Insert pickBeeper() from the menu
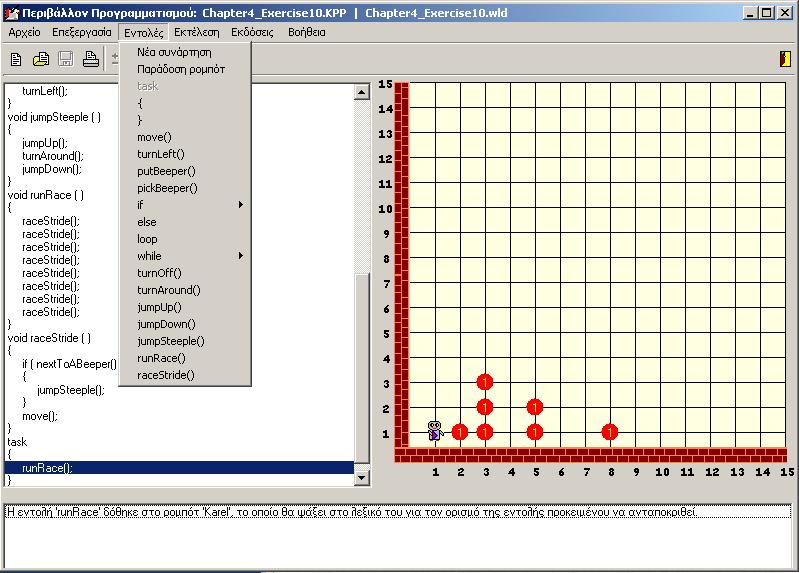 point(185,188)
